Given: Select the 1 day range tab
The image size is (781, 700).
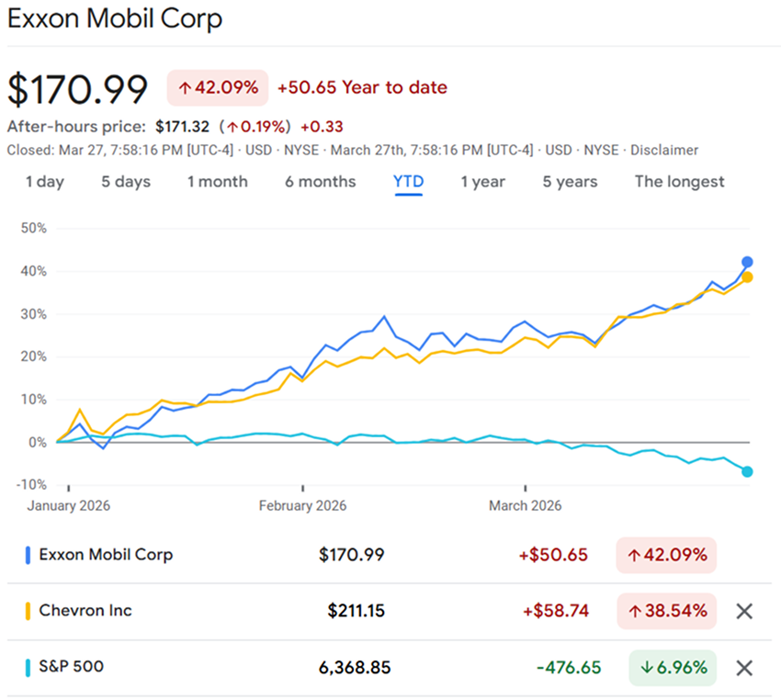Looking at the screenshot, I should (44, 182).
